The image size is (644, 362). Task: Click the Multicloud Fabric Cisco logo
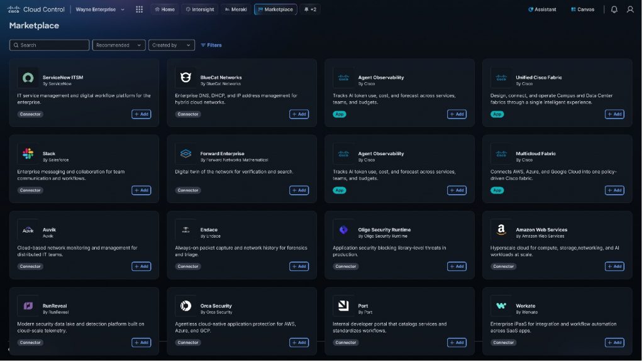(502, 154)
